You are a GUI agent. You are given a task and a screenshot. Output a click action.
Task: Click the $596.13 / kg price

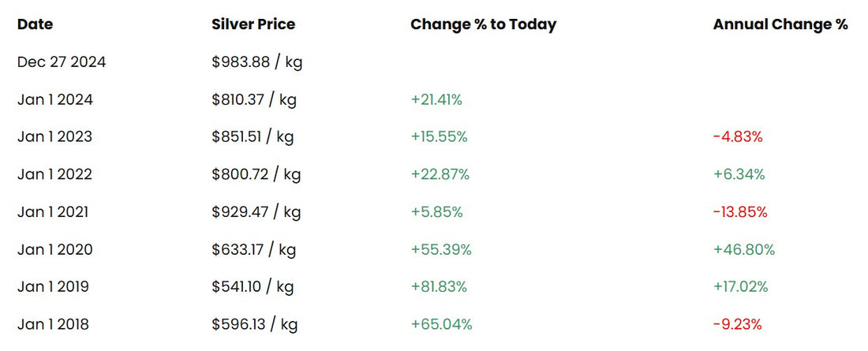tap(254, 324)
